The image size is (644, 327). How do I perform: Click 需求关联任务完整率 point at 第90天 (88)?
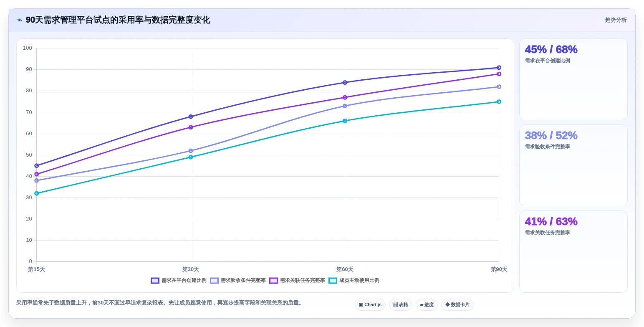coord(499,74)
